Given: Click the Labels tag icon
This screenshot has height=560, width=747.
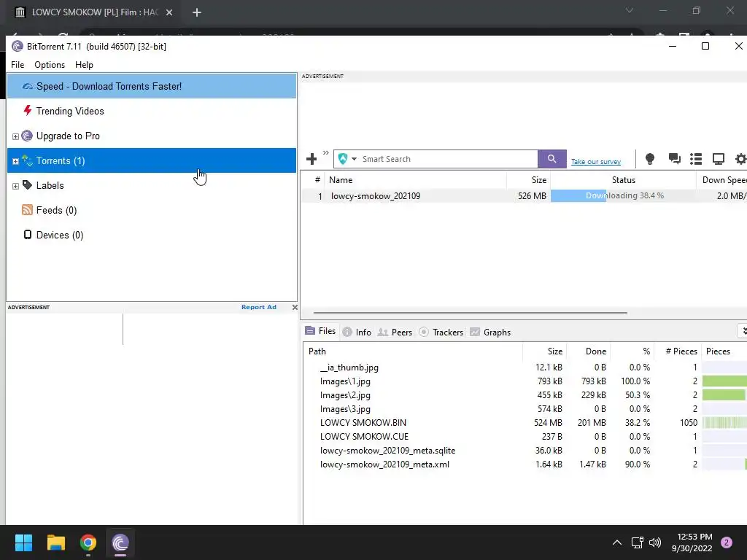Looking at the screenshot, I should coord(28,184).
